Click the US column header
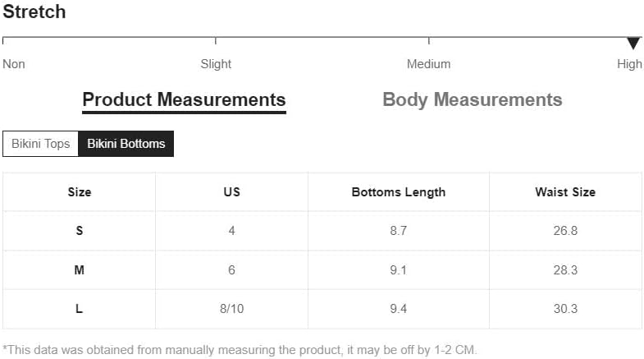644x359 pixels. 232,192
